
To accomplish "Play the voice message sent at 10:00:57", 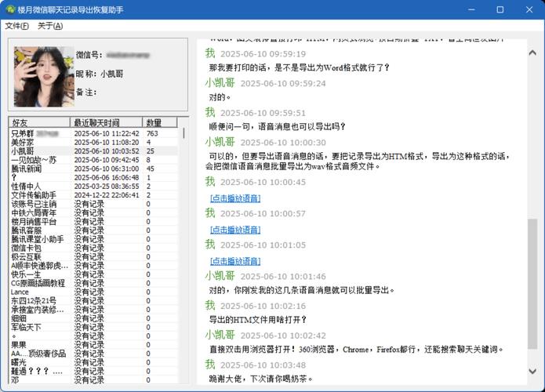I will [x=235, y=230].
